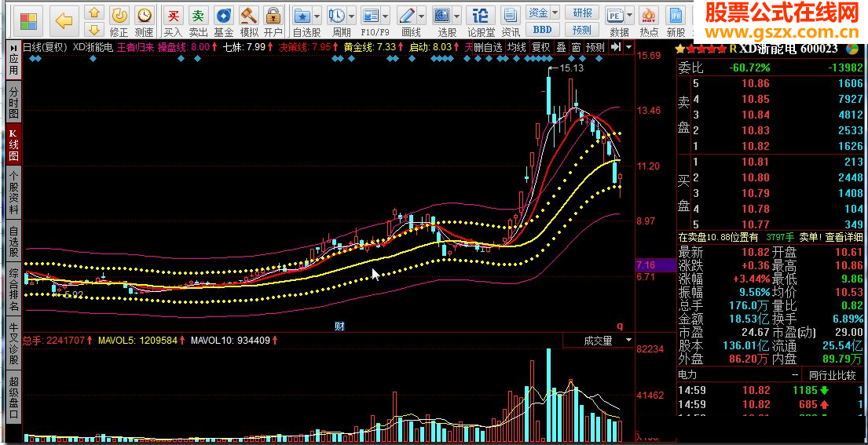
Task: Click the 财 marker on chart bottom
Action: (x=340, y=326)
